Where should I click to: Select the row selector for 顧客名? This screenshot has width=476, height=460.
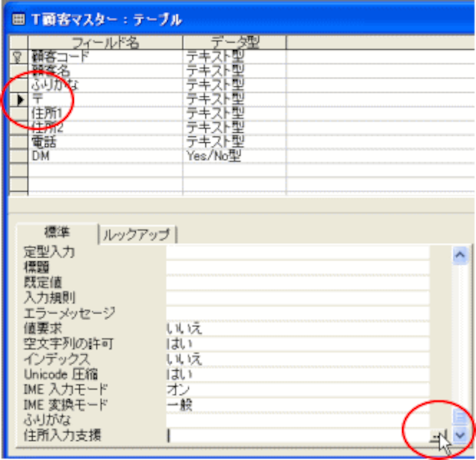point(18,71)
